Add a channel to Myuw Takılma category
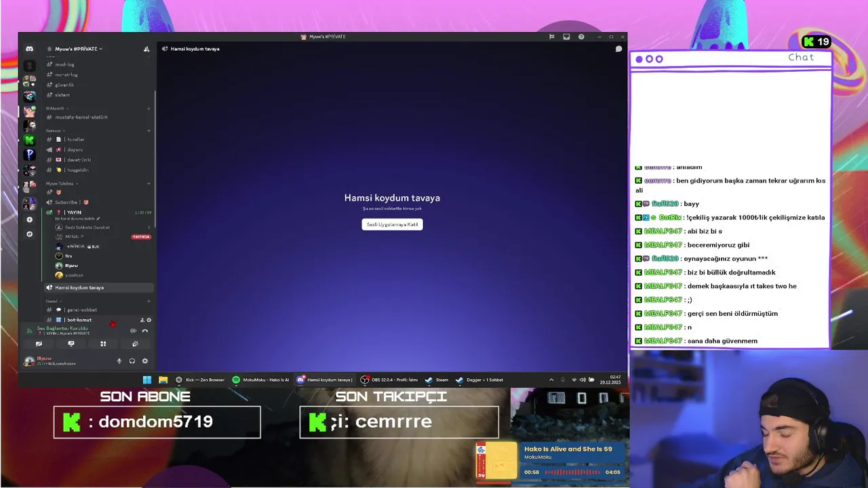868x488 pixels. click(149, 184)
